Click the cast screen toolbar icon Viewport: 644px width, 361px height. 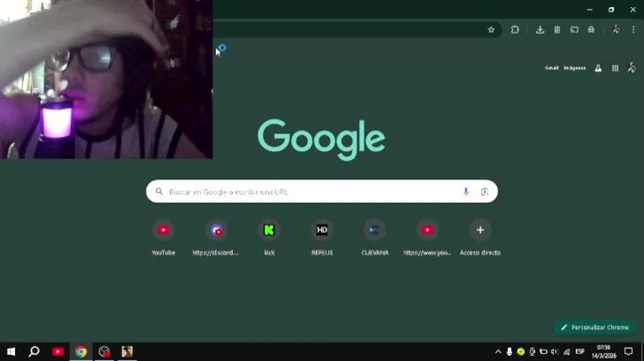[574, 30]
